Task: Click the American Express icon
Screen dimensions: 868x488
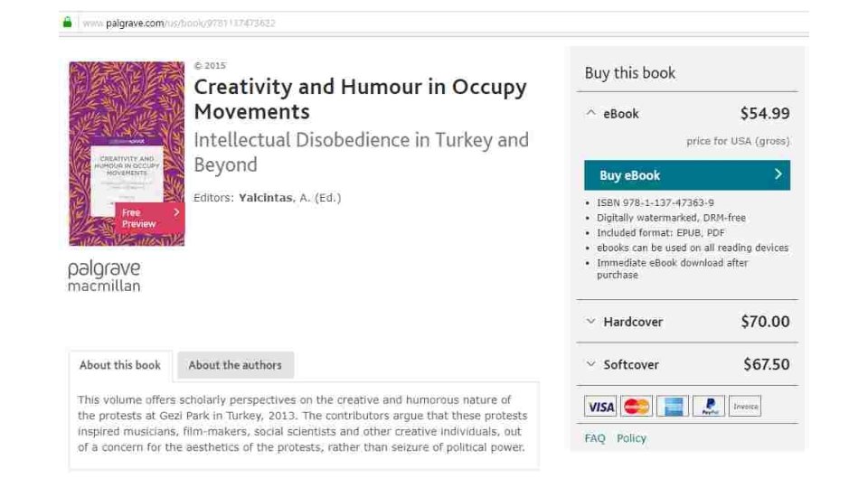Action: point(673,407)
